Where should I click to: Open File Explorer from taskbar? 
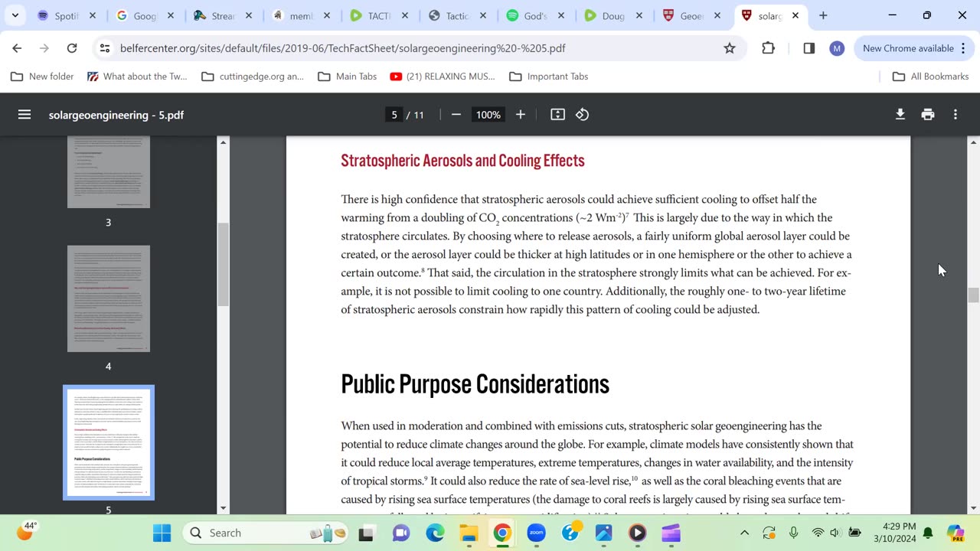pos(469,533)
